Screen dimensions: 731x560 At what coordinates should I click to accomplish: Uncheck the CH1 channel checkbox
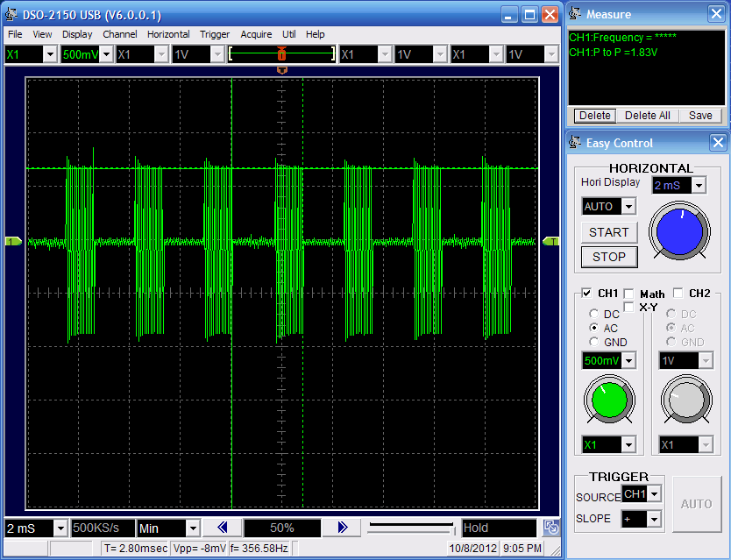[x=587, y=294]
